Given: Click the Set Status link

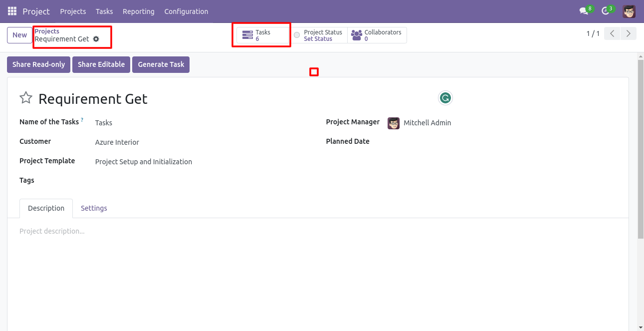Looking at the screenshot, I should (318, 39).
